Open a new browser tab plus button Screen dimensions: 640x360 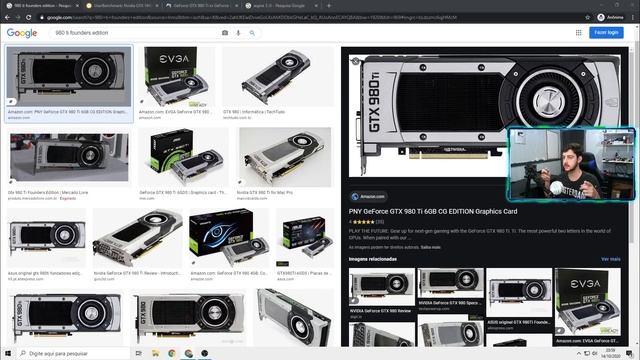coord(329,6)
